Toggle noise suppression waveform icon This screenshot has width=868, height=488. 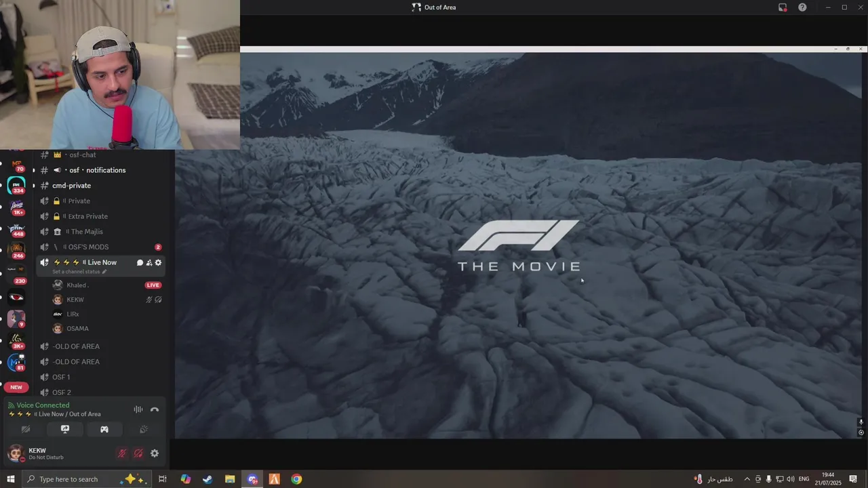pyautogui.click(x=138, y=409)
